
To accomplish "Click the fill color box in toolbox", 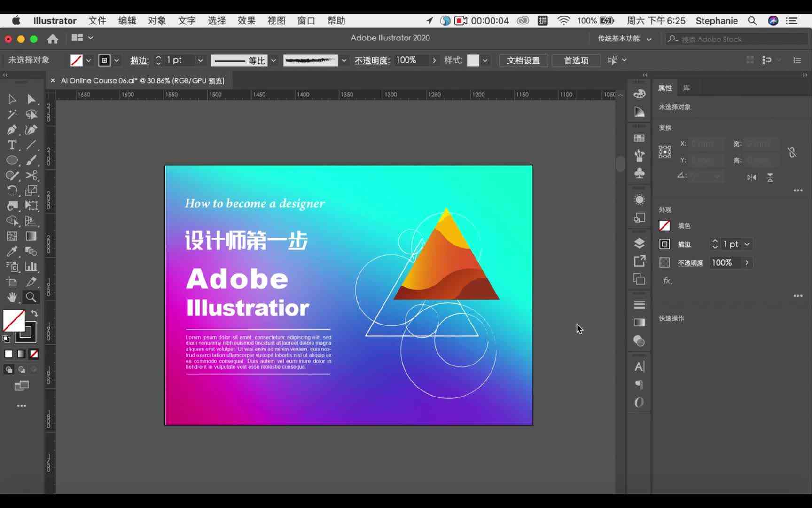I will [14, 321].
